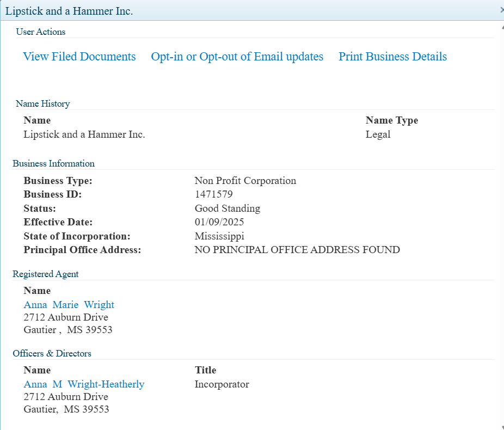Viewport: 504px width, 430px height.
Task: Open officer Anna M Wright-Heatherly link
Action: 84,384
